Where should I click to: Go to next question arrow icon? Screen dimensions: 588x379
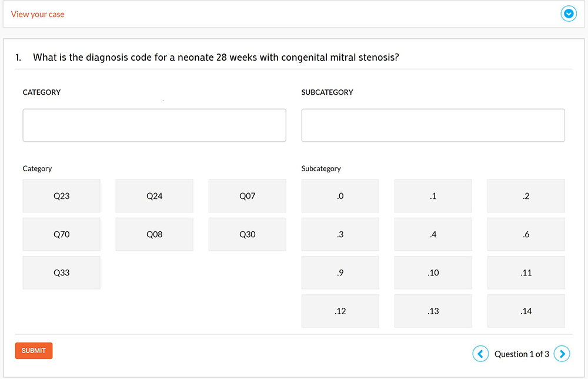point(562,354)
